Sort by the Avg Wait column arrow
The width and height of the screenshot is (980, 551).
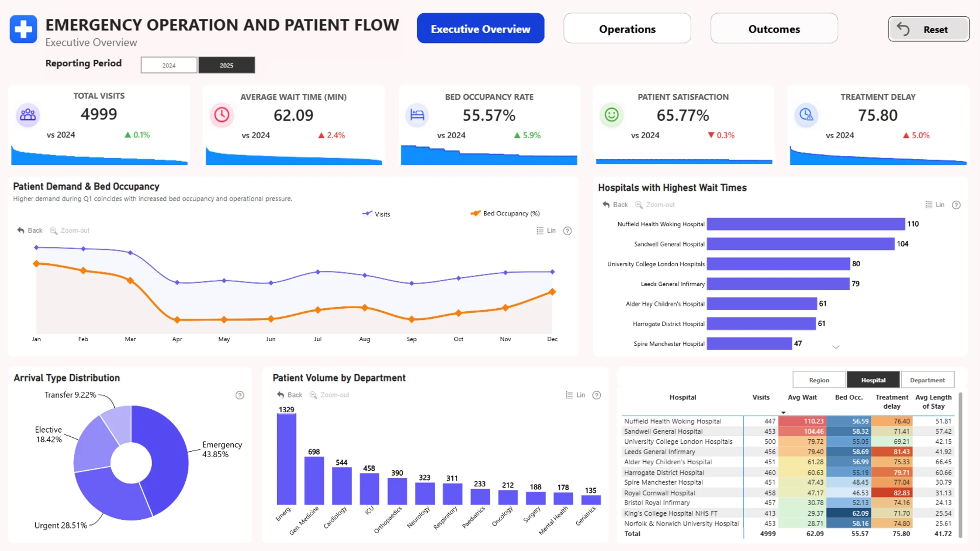click(x=783, y=412)
